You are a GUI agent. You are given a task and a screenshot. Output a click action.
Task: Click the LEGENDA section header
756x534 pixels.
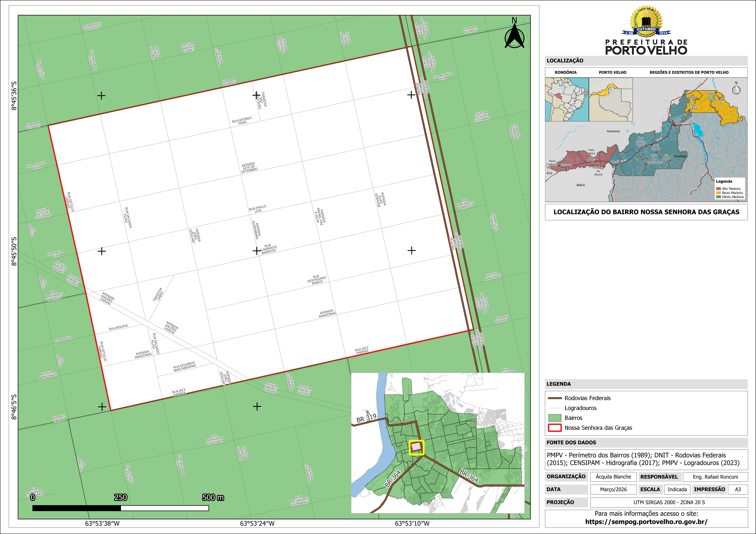pyautogui.click(x=559, y=384)
